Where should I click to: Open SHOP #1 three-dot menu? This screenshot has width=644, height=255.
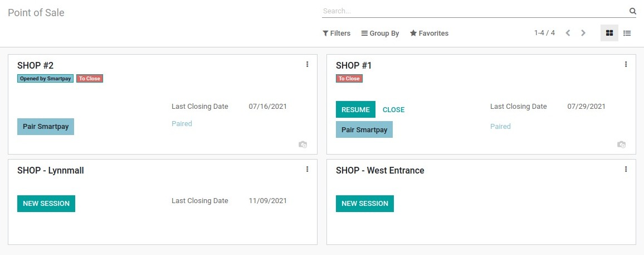[626, 64]
